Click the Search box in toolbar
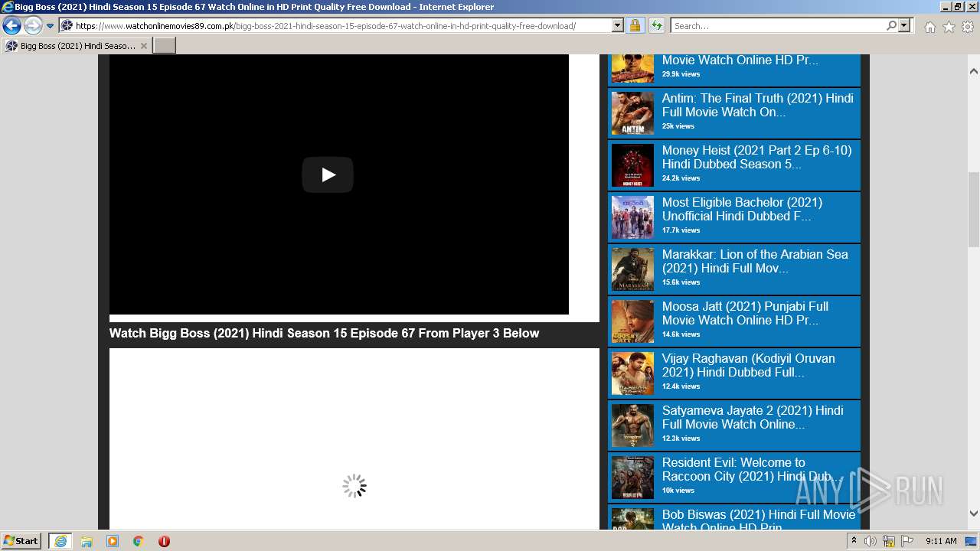The image size is (980, 551). coord(777,26)
